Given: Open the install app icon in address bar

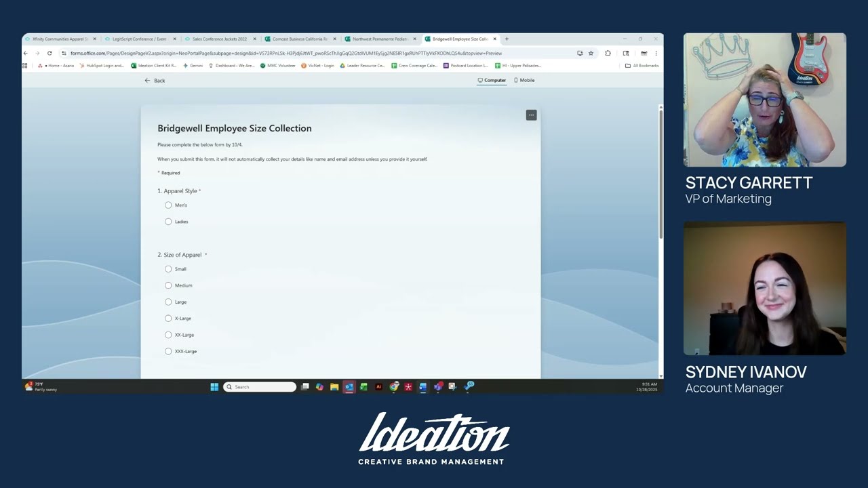Looking at the screenshot, I should [580, 53].
